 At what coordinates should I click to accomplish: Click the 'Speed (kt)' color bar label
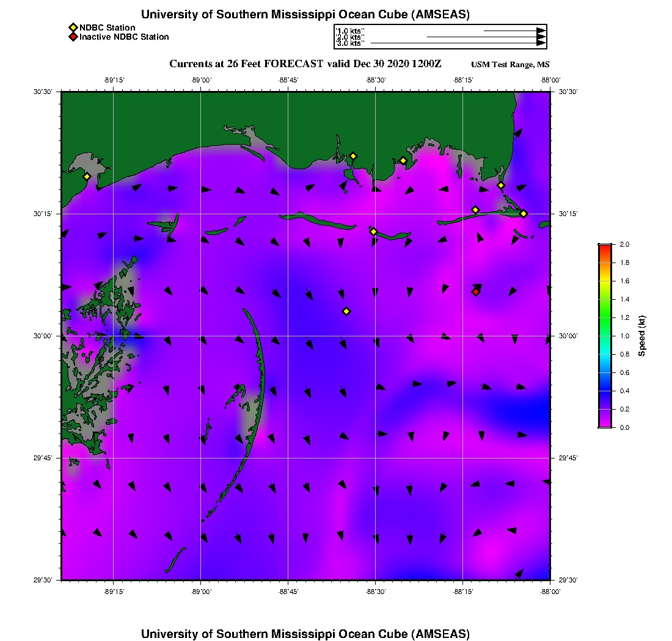tap(642, 336)
